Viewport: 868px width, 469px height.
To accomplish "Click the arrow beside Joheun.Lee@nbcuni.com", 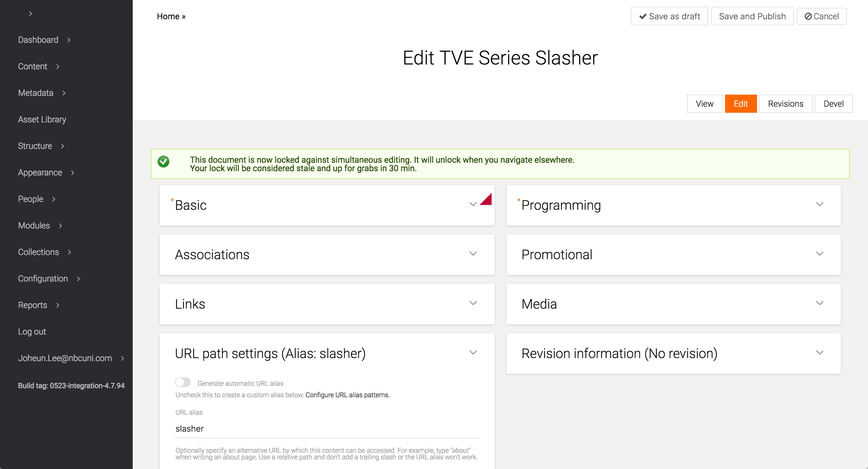I will coord(123,359).
